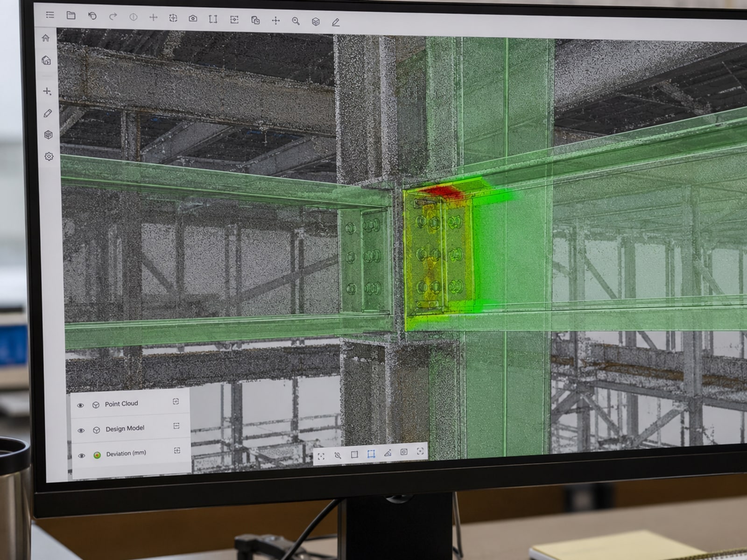Click the nested square icon in bottom toolbar
The height and width of the screenshot is (560, 747).
tap(404, 452)
